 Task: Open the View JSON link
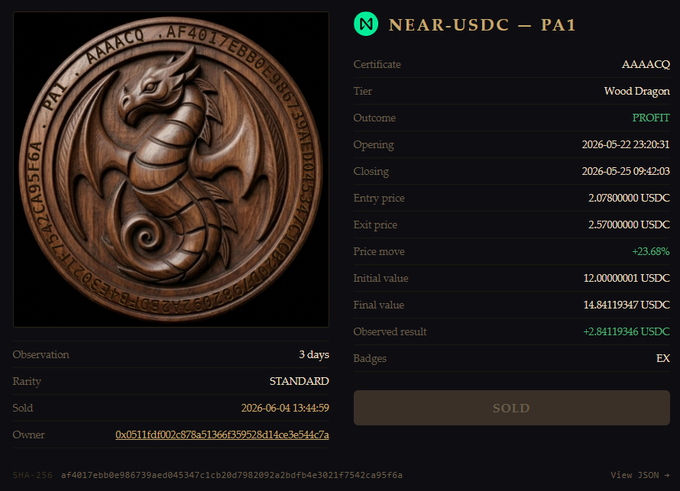pos(640,475)
